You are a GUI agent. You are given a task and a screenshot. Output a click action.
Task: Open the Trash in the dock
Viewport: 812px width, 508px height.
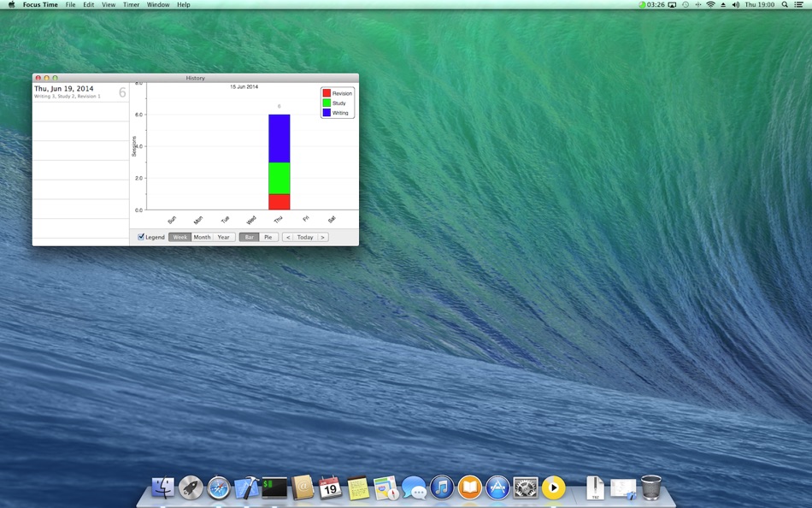[651, 487]
